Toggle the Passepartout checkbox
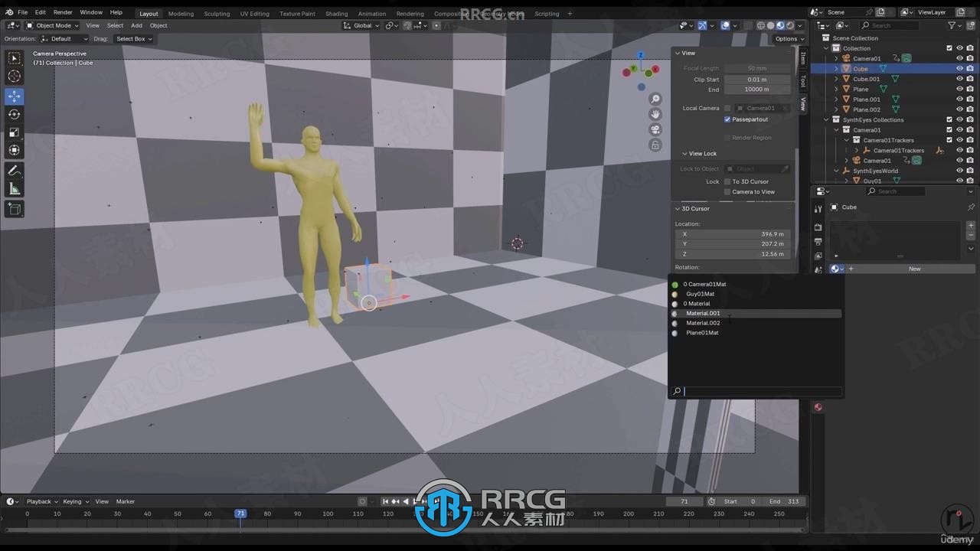The image size is (980, 551). tap(727, 119)
